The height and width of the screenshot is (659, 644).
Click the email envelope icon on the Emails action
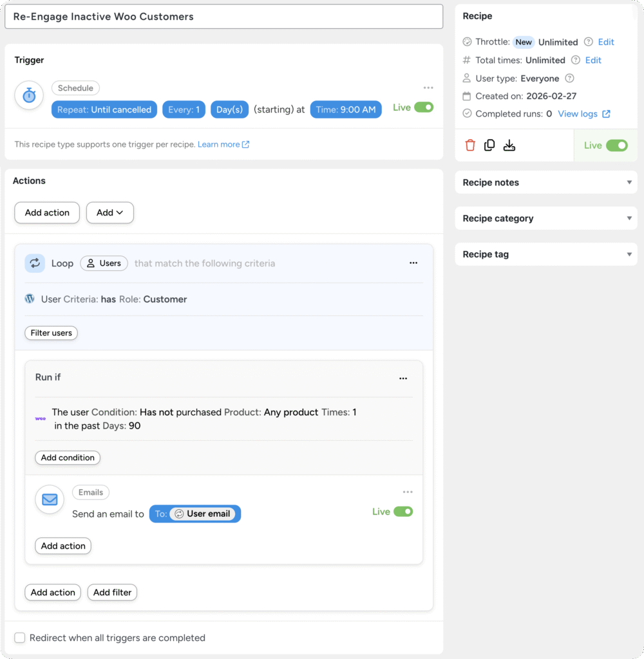pos(49,499)
